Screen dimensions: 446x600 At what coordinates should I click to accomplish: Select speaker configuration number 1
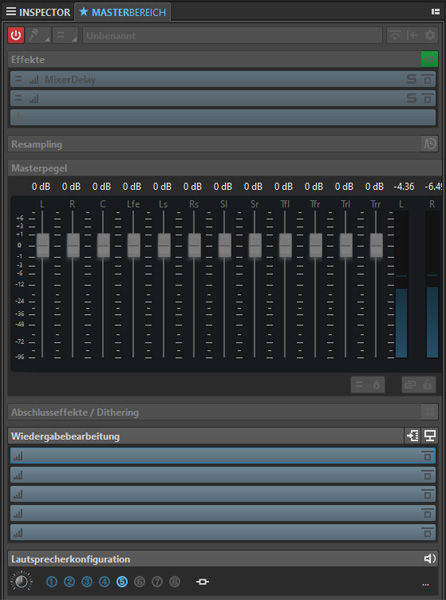(52, 582)
